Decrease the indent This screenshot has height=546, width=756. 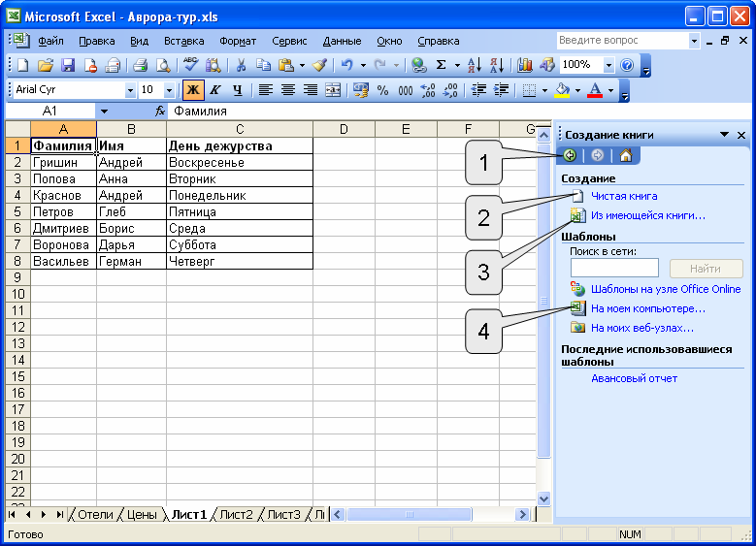click(477, 89)
